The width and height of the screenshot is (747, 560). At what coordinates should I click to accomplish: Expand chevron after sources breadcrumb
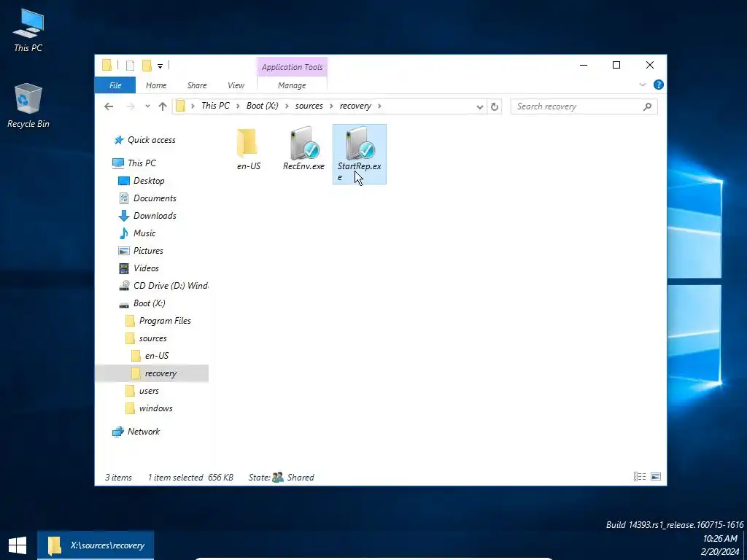coord(332,106)
